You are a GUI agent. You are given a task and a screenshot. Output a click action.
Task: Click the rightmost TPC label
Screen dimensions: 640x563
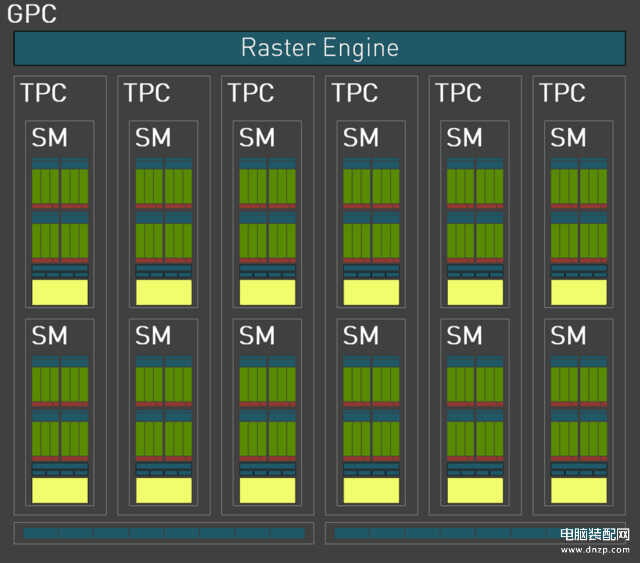tap(562, 93)
